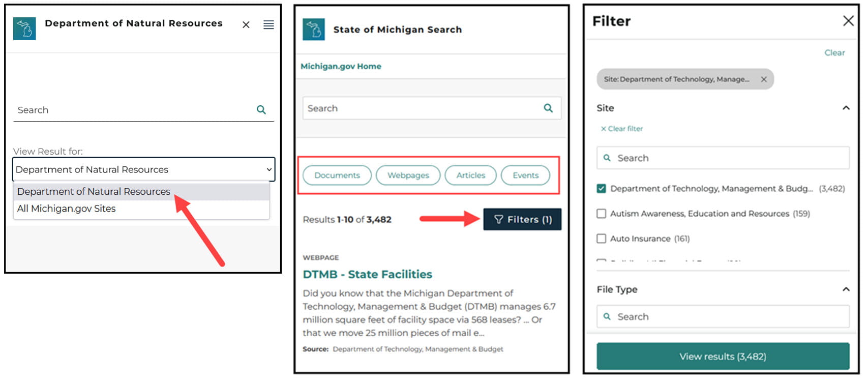Viewport: 868px width, 382px height.
Task: Choose Department of Natural Resources dropdown option
Action: [x=141, y=191]
